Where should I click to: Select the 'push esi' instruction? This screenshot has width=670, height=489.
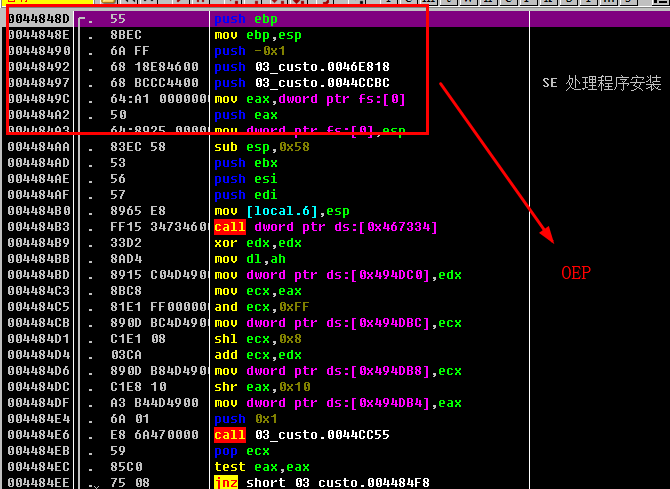246,179
